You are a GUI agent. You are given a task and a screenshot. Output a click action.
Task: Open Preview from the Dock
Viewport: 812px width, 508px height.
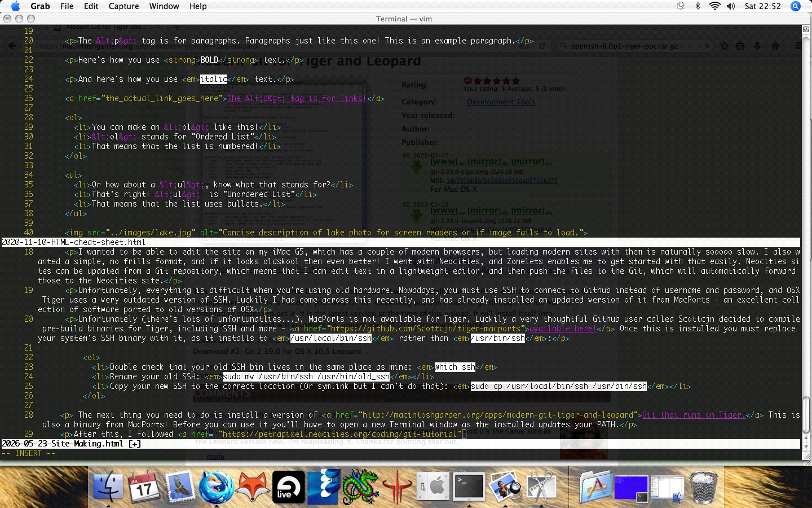(505, 487)
